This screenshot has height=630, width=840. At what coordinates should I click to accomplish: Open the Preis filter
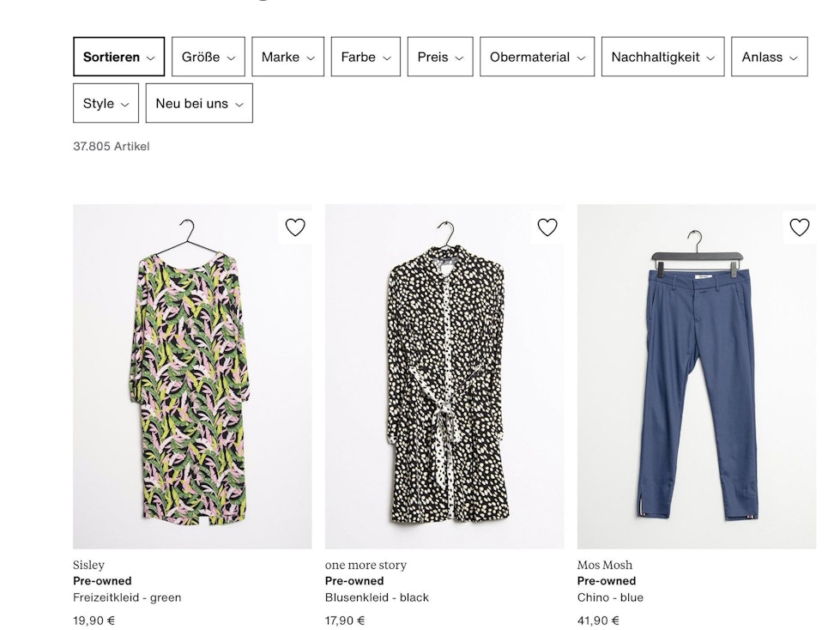click(440, 57)
